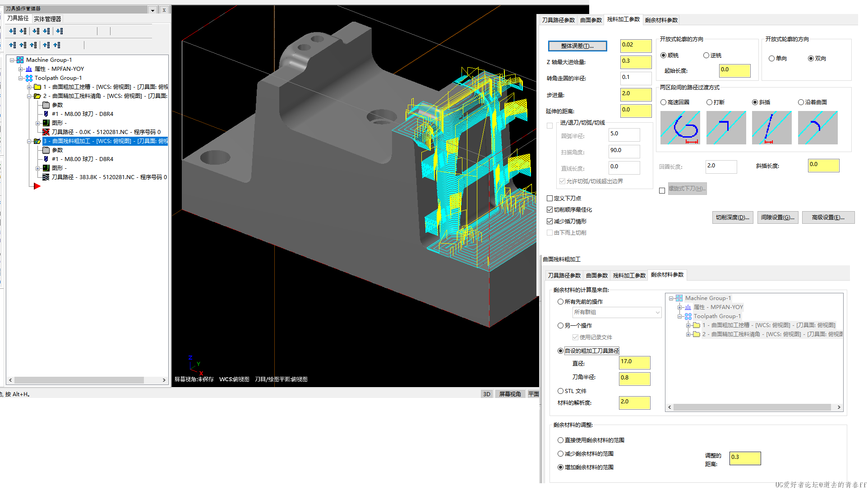This screenshot has height=490, width=868.
Task: Open the lower 残料加工参数 tab
Action: [x=629, y=276]
